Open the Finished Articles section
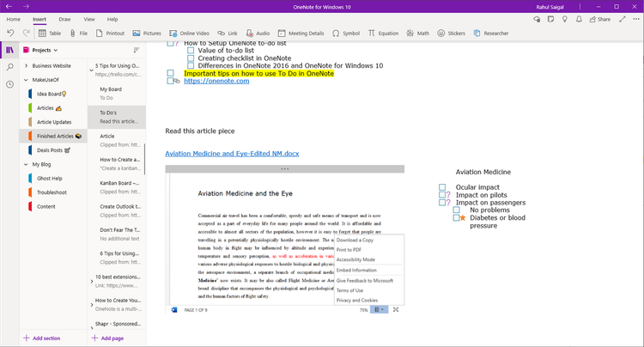 coord(53,136)
